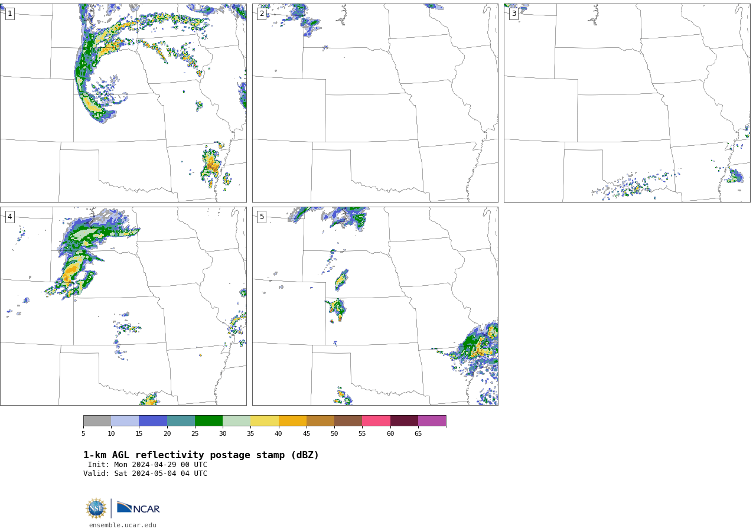Screen dimensions: 756x532
Task: Click the yellow 35-40 dBZ swatch
Action: (265, 421)
